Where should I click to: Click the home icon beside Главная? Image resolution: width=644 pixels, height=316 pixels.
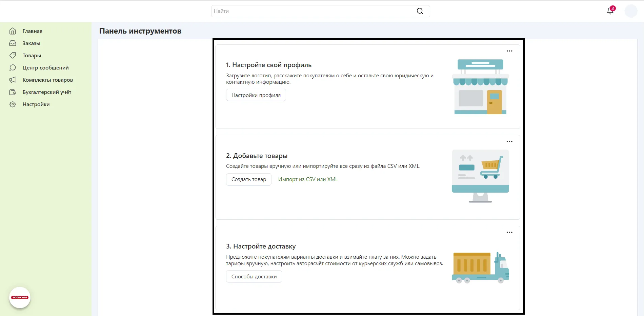13,31
